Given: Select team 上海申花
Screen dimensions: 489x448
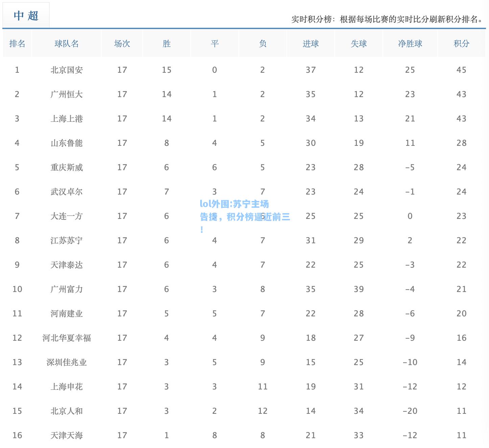Looking at the screenshot, I should point(67,387).
